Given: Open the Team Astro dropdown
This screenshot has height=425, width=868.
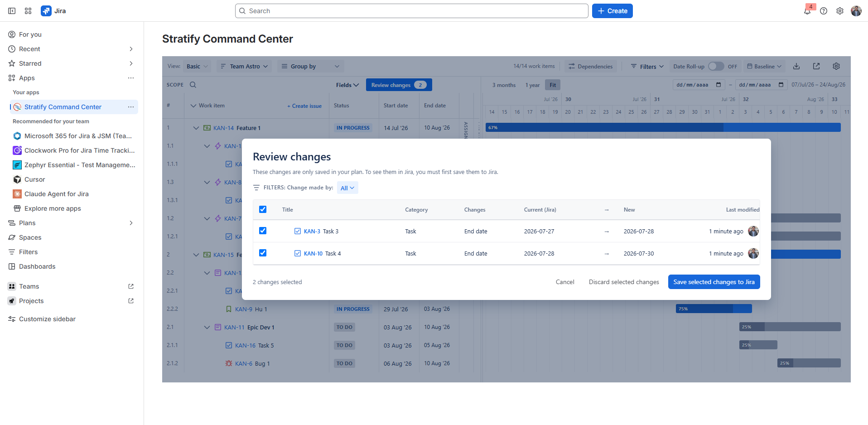Looking at the screenshot, I should (x=244, y=66).
